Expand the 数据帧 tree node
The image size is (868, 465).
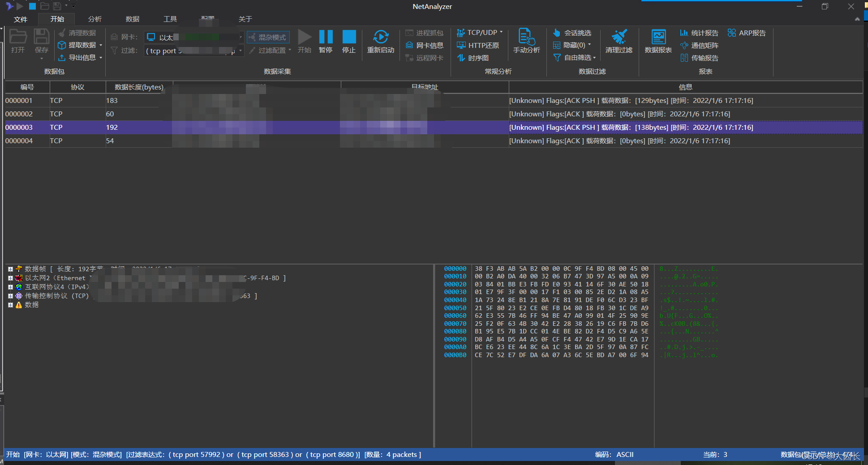click(x=10, y=269)
